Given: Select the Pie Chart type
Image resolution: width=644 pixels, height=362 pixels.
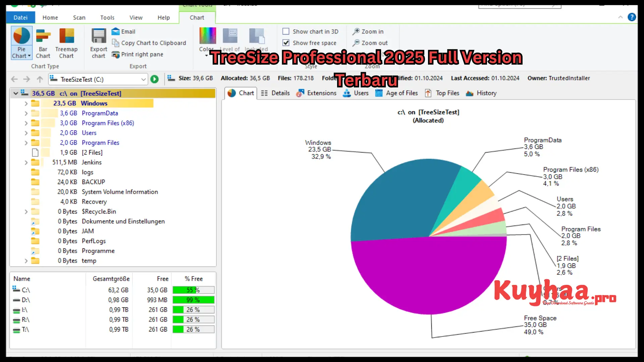Looking at the screenshot, I should [x=21, y=43].
